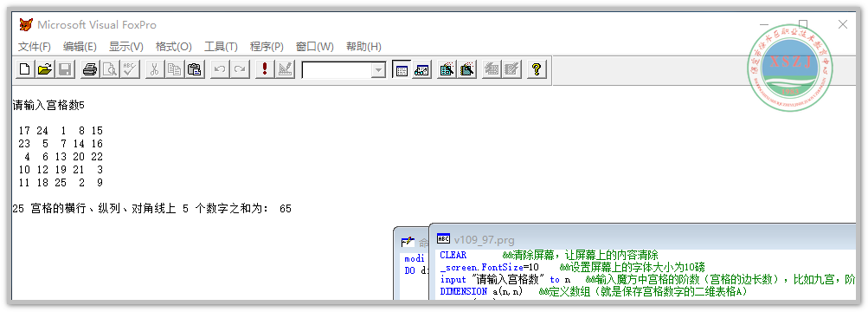Viewport: 868px width, 312px height.
Task: Click the Save diskette icon
Action: (x=65, y=69)
